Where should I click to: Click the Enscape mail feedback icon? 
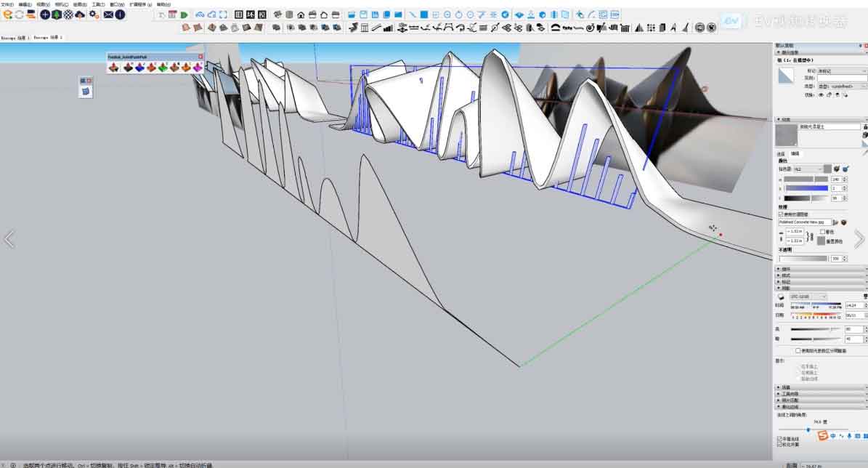(x=108, y=15)
